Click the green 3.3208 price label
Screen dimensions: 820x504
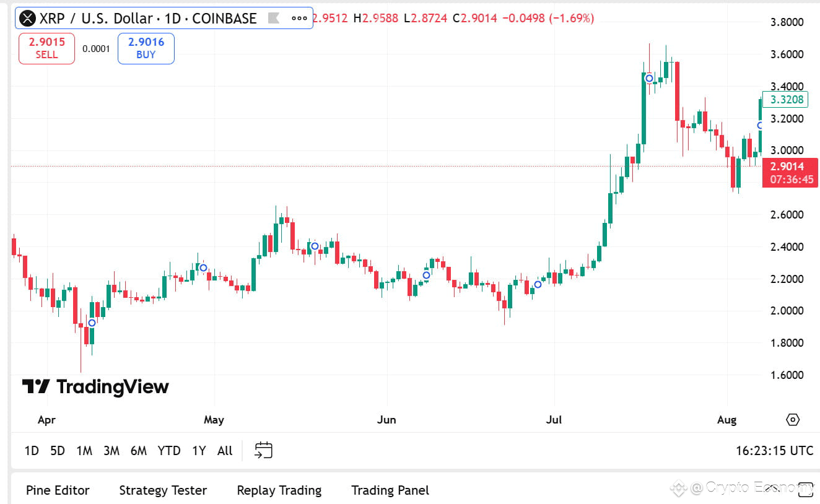pos(787,99)
